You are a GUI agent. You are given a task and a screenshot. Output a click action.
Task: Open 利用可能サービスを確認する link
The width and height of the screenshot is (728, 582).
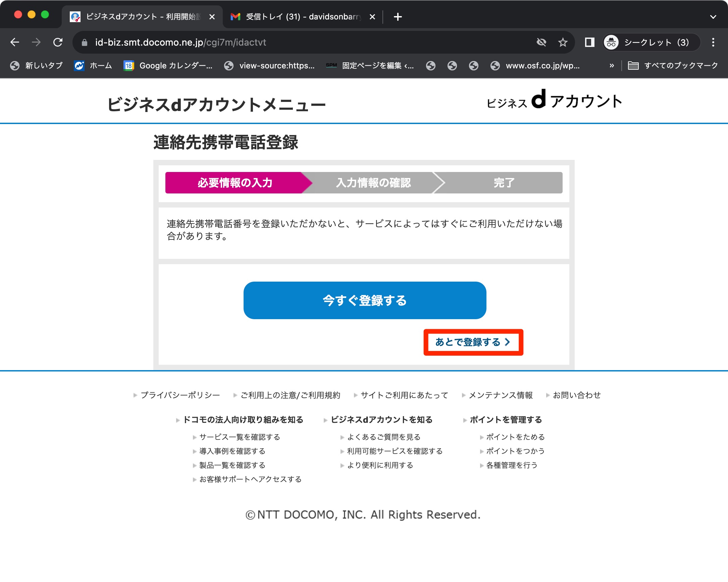(395, 451)
